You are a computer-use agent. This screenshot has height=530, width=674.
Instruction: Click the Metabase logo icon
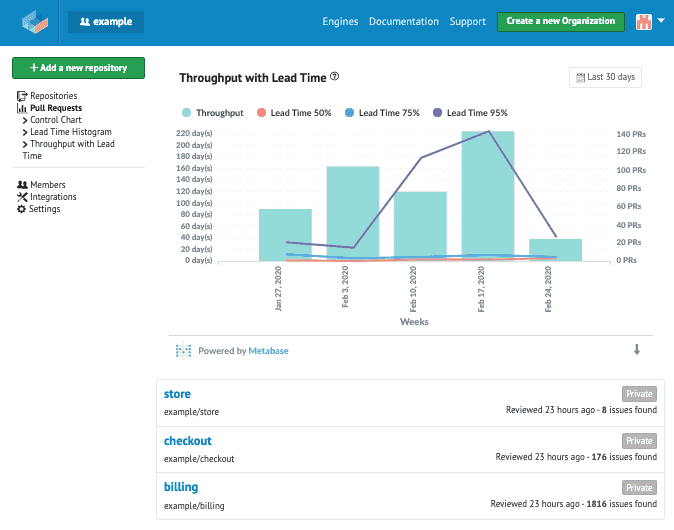183,351
